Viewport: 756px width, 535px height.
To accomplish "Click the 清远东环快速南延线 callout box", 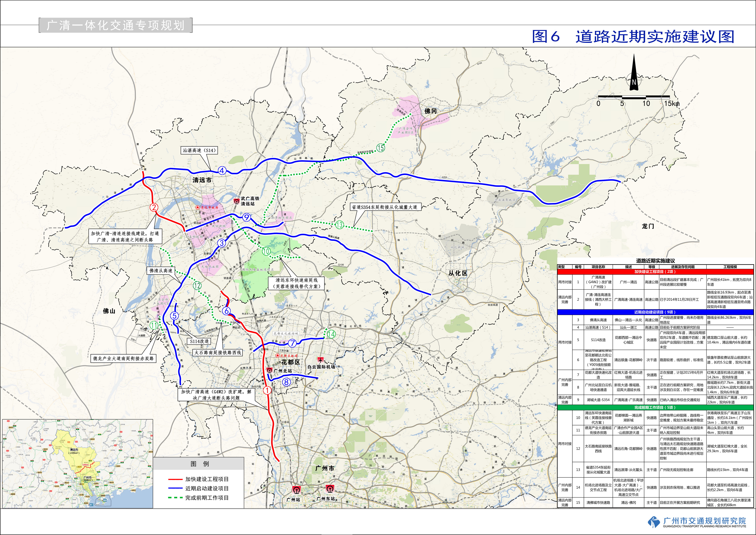I will click(297, 283).
